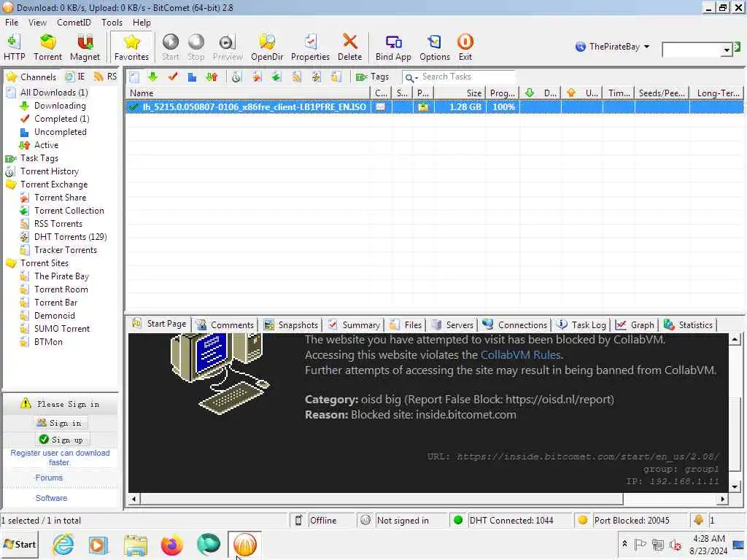
Task: Click the HTTP download toolbar icon
Action: (14, 47)
